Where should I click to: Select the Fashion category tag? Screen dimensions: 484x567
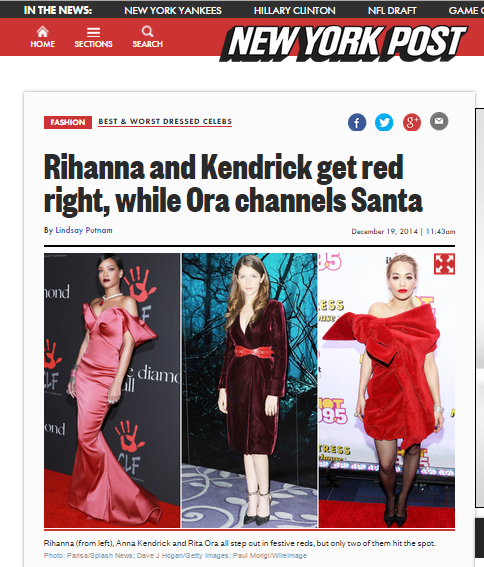(68, 122)
